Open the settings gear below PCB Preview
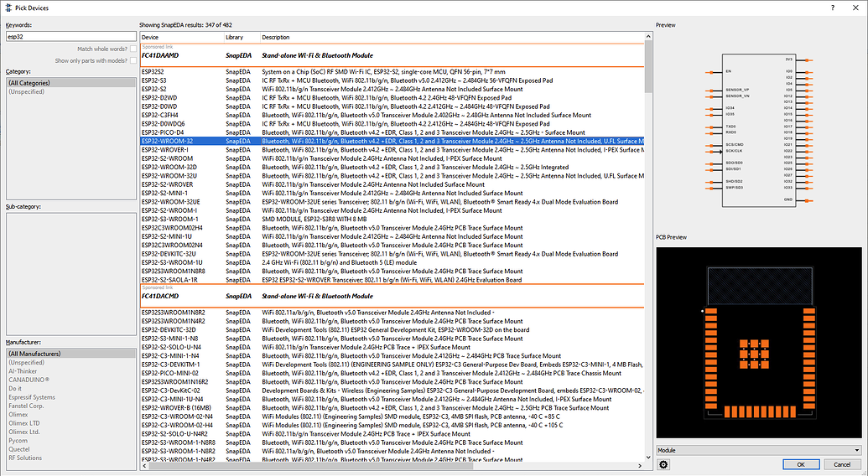 coord(663,464)
